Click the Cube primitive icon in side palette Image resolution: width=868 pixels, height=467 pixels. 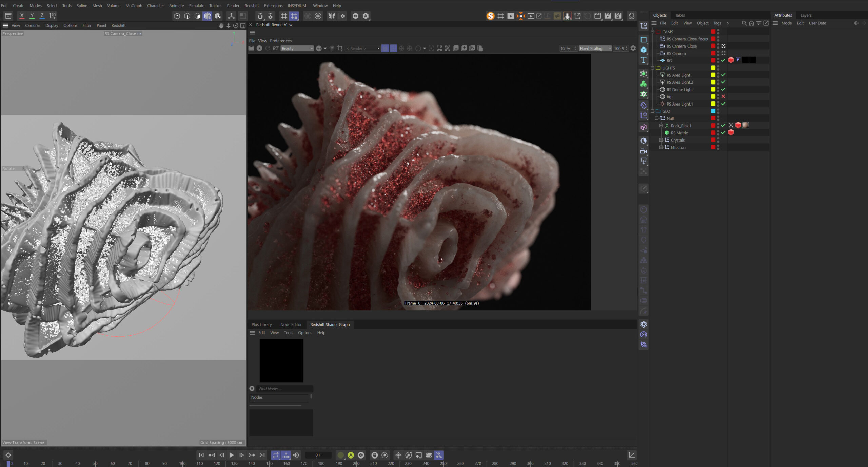643,50
